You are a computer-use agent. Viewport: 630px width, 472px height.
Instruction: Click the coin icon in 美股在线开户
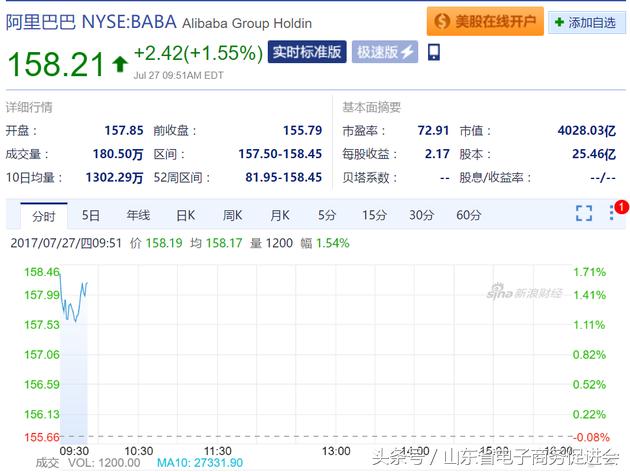[441, 21]
